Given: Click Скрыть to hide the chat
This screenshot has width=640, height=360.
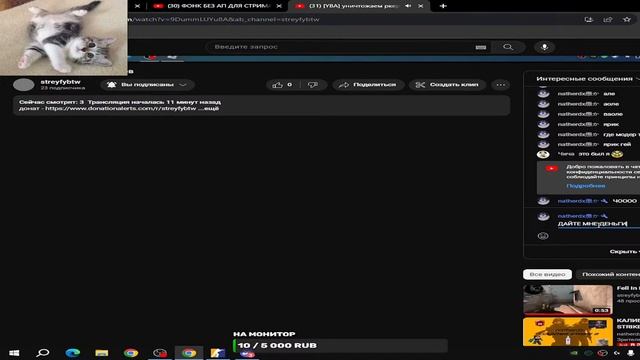Looking at the screenshot, I should point(624,251).
